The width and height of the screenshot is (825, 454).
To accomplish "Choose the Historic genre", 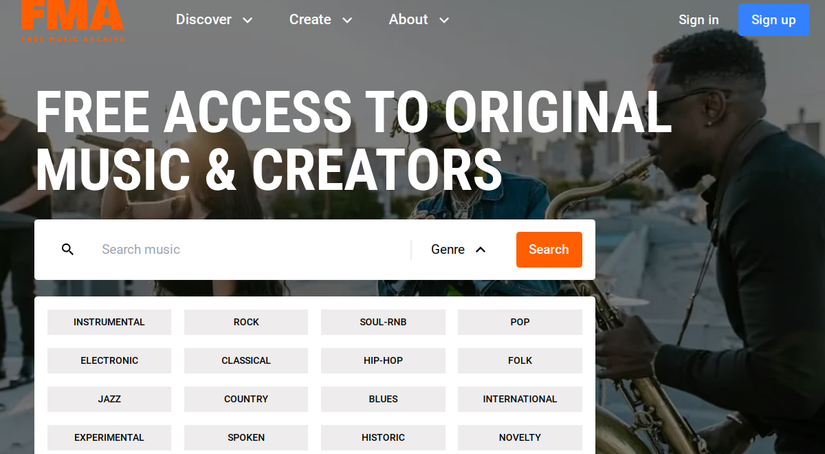I will point(383,437).
